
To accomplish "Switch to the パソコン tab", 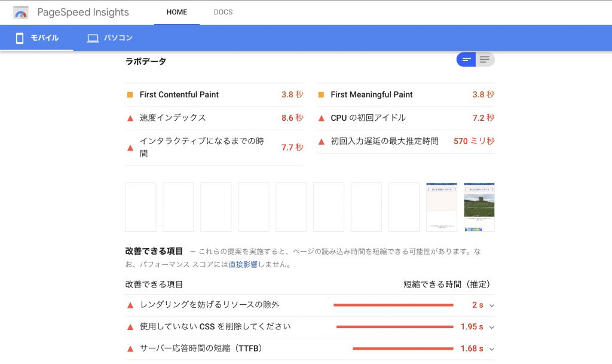I will point(110,38).
